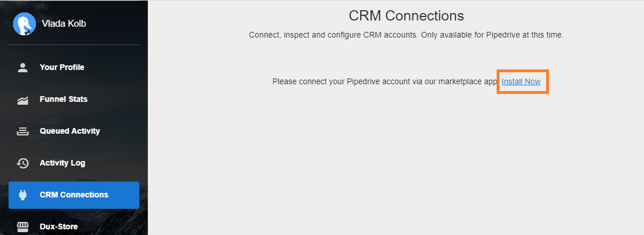The width and height of the screenshot is (644, 235).
Task: Click the history clock Activity Log icon
Action: pyautogui.click(x=23, y=163)
